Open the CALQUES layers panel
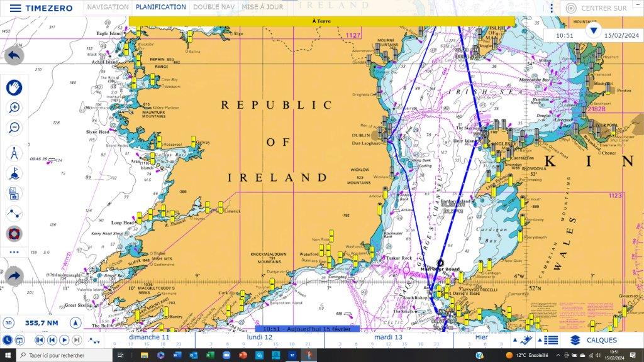 (594, 340)
